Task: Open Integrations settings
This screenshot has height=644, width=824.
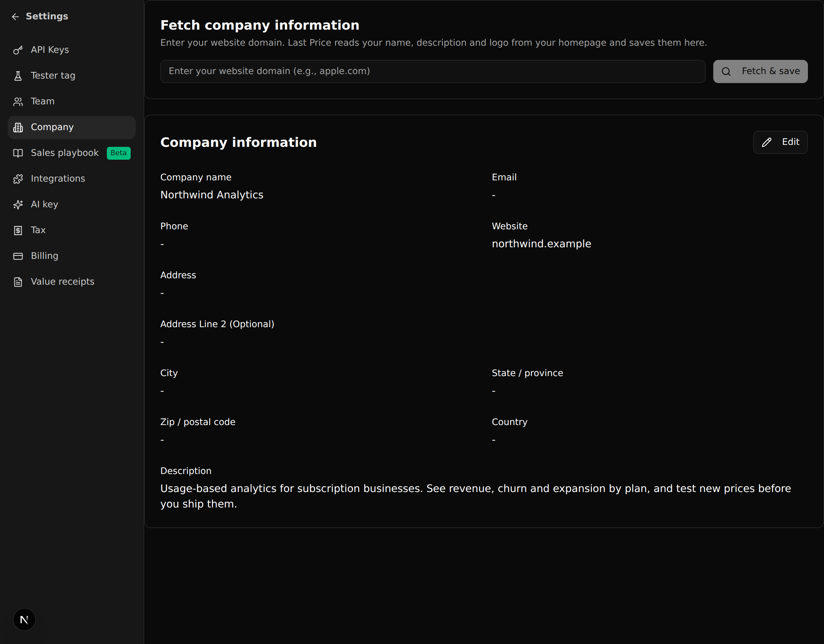Action: click(72, 179)
